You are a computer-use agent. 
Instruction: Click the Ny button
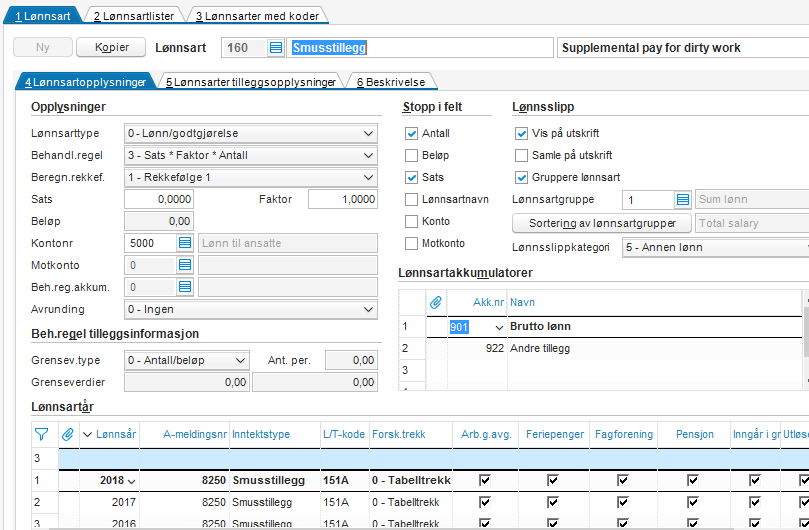pos(43,47)
